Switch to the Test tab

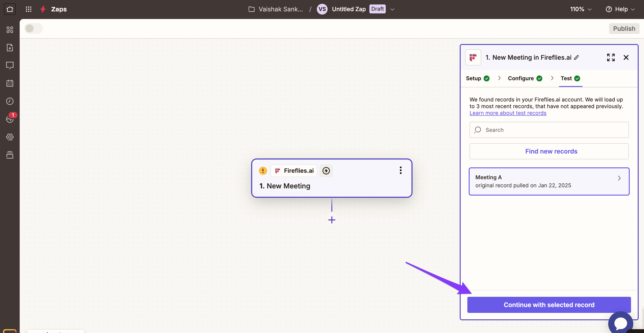point(570,78)
